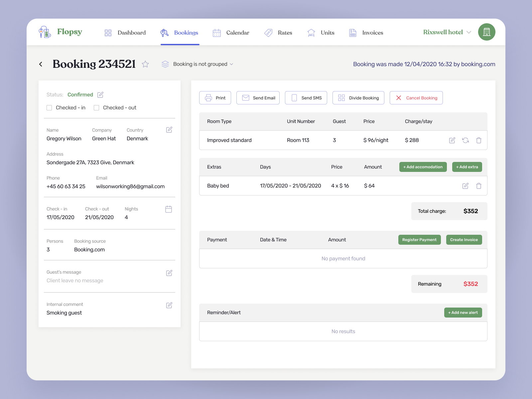The image size is (532, 399).
Task: Click the Cancel Booking red X icon
Action: (398, 98)
